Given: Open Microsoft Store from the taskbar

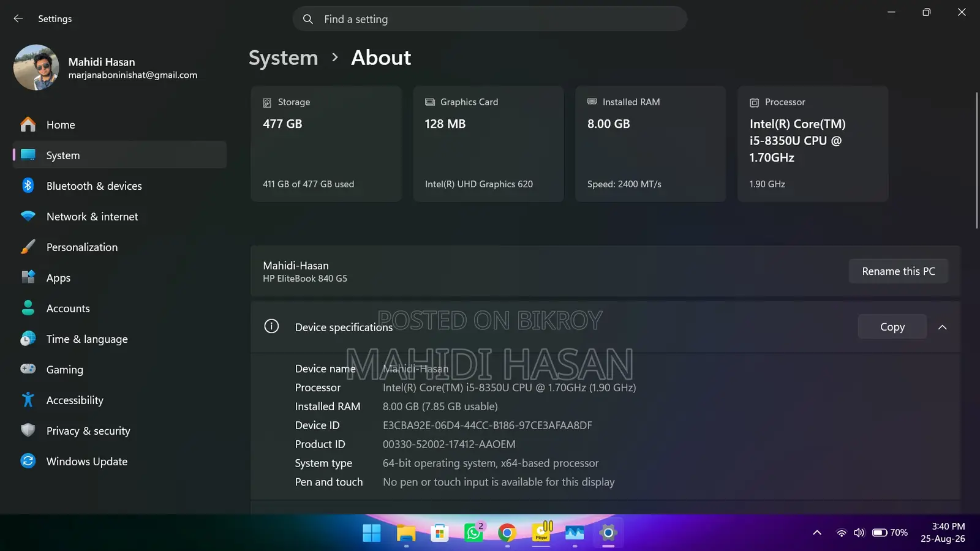Looking at the screenshot, I should [440, 533].
